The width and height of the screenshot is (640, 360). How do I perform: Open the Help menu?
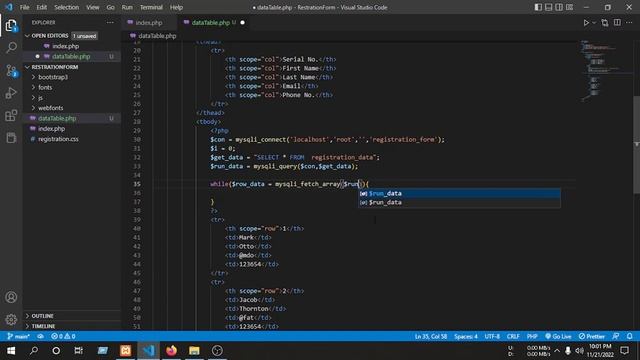176,7
